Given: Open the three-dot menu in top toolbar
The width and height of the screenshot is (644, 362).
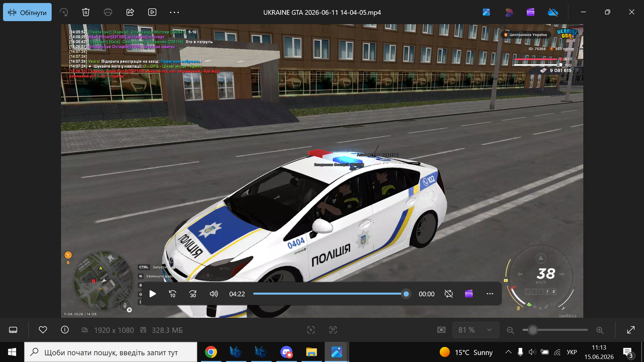Looking at the screenshot, I should pos(174,12).
